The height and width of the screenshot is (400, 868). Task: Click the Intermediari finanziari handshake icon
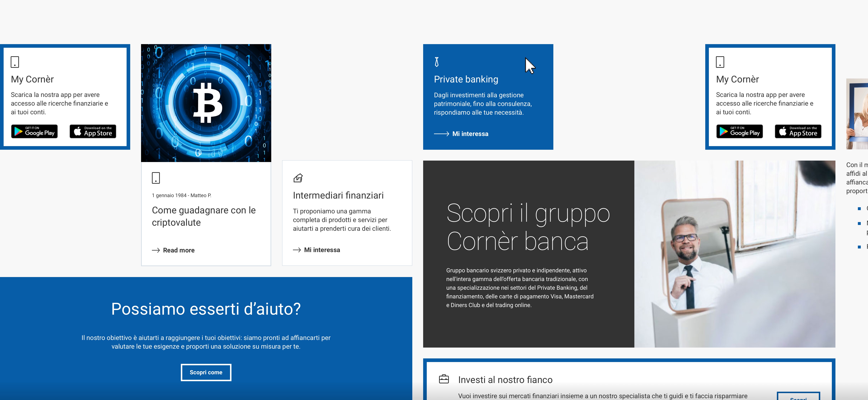298,178
